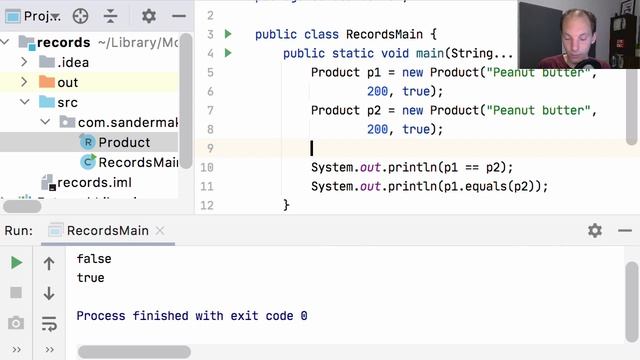Screen dimensions: 640x360
Task: Show more run actions on far left
Action: 16,349
